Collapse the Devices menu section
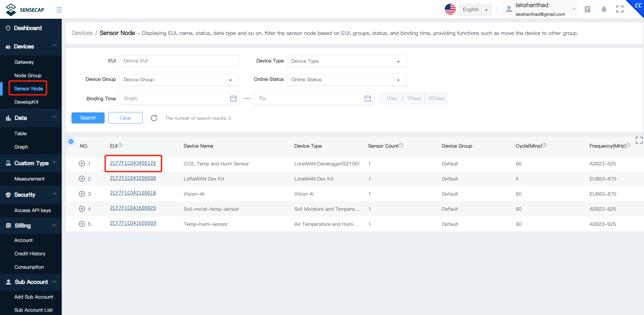 [31, 46]
